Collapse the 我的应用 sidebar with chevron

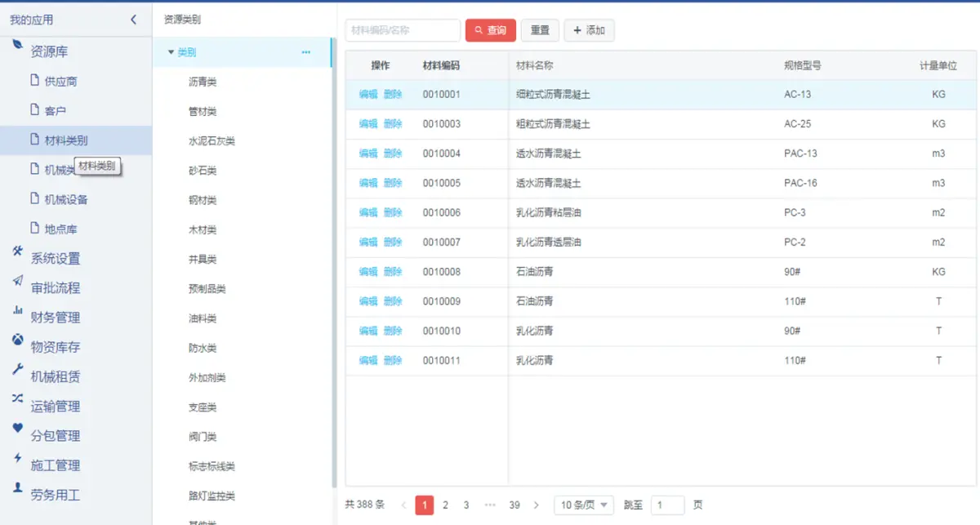pyautogui.click(x=133, y=20)
